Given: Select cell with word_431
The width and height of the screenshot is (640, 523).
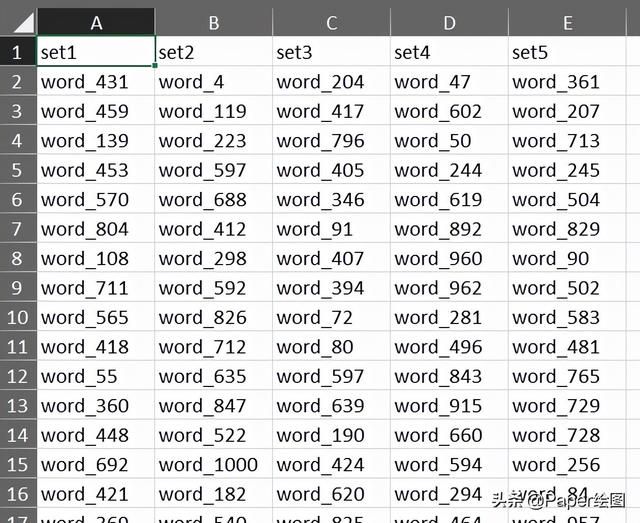Looking at the screenshot, I should click(96, 81).
